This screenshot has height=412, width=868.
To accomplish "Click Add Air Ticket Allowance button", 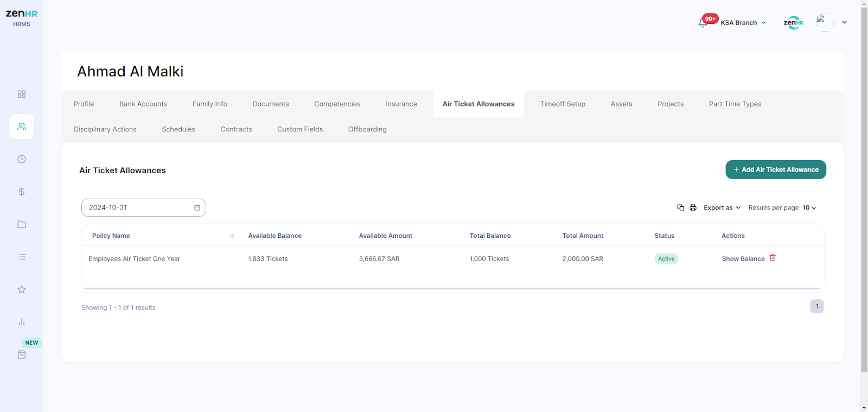I will [x=776, y=169].
